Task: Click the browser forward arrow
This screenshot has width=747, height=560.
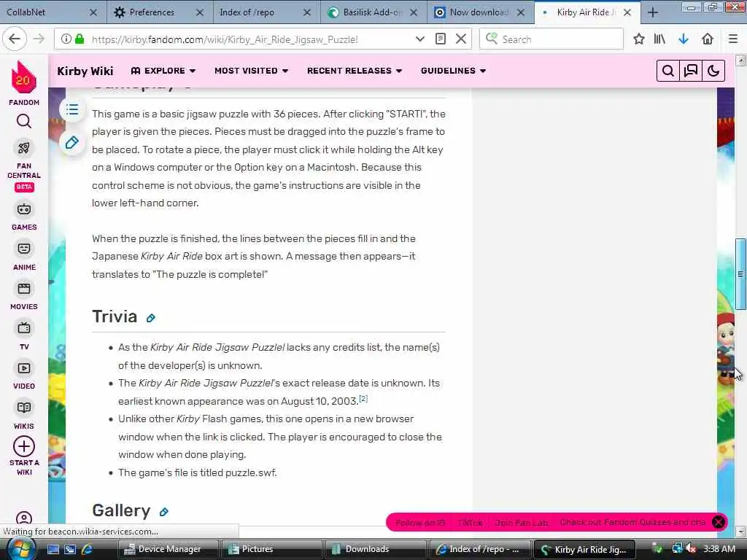Action: [39, 39]
